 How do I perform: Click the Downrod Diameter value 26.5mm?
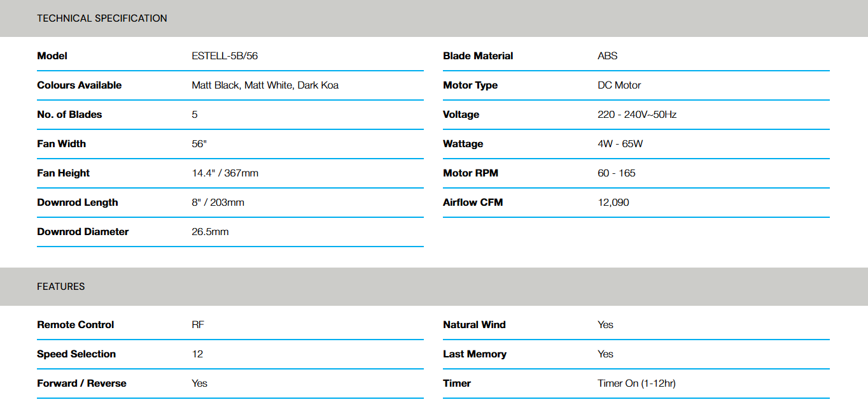click(x=211, y=232)
